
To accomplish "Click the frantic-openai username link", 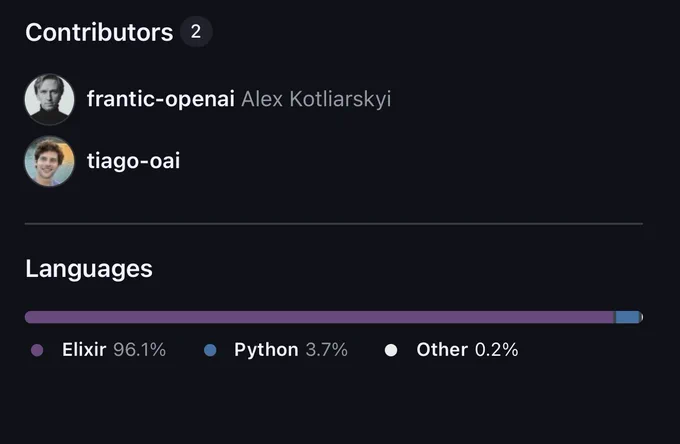I will 160,99.
